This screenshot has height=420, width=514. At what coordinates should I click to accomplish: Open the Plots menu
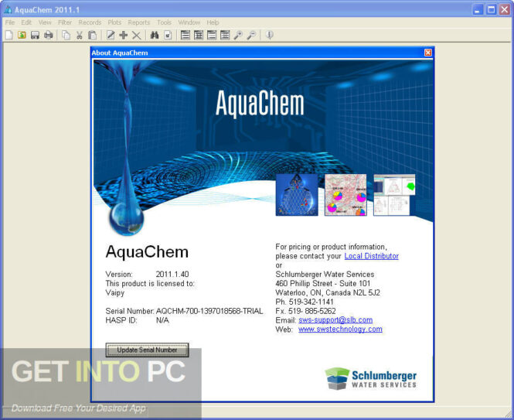(114, 22)
